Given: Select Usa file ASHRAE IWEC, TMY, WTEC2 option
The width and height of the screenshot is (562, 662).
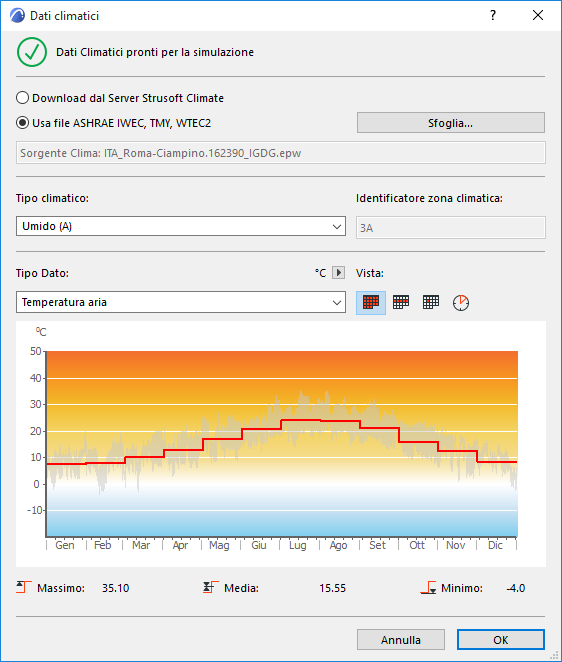Looking at the screenshot, I should 114,123.
